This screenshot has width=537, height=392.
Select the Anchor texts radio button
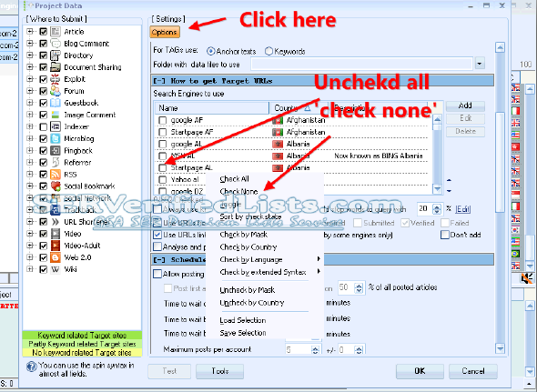point(210,51)
